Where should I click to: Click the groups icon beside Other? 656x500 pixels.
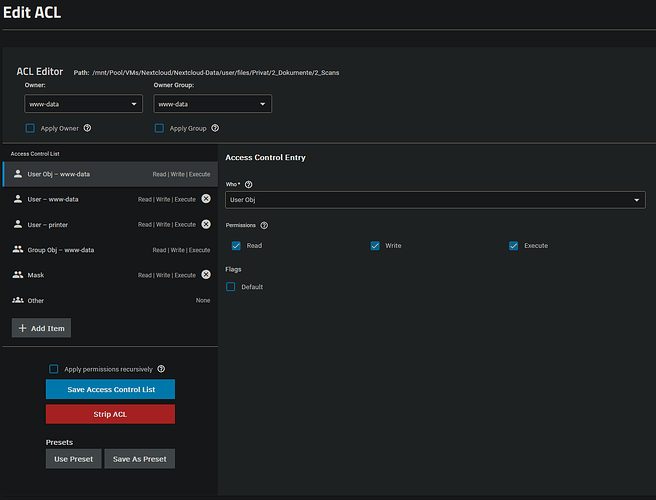[18, 300]
